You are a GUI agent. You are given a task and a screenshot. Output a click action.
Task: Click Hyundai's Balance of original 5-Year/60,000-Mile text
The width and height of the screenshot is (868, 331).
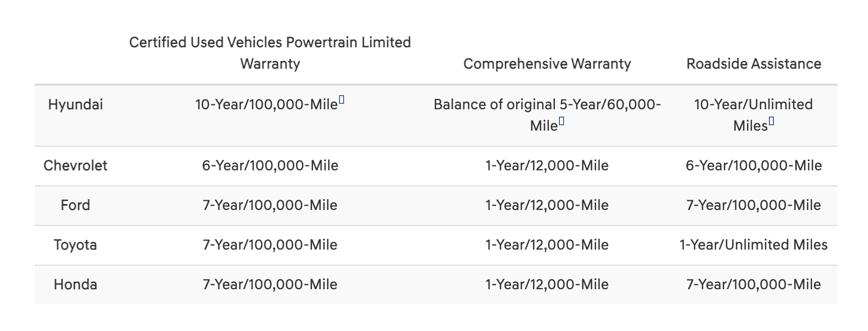point(547,104)
